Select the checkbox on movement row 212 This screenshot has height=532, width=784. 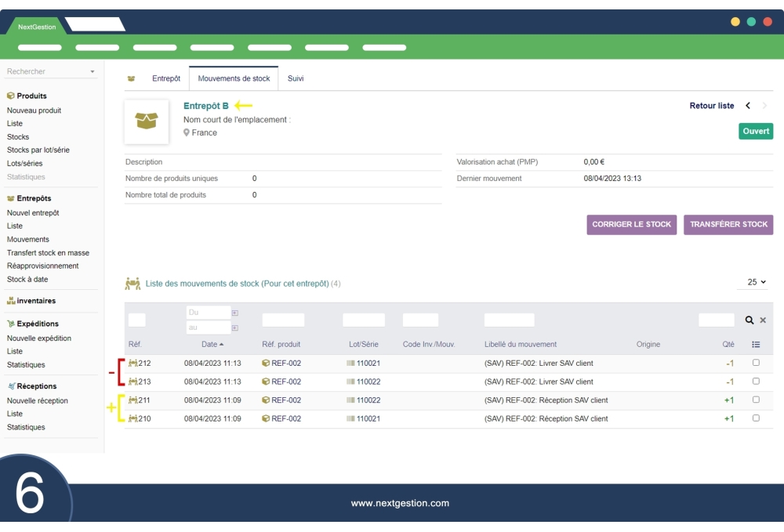point(756,363)
